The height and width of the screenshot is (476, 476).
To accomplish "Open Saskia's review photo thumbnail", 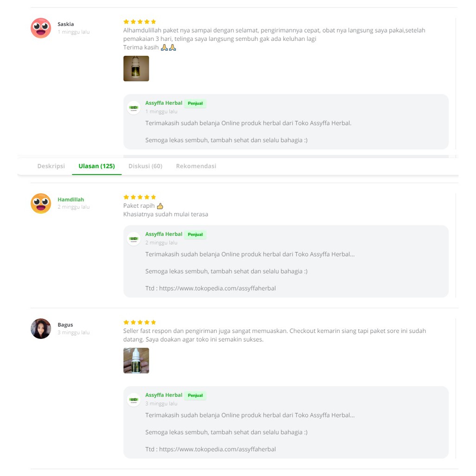I will [x=136, y=68].
